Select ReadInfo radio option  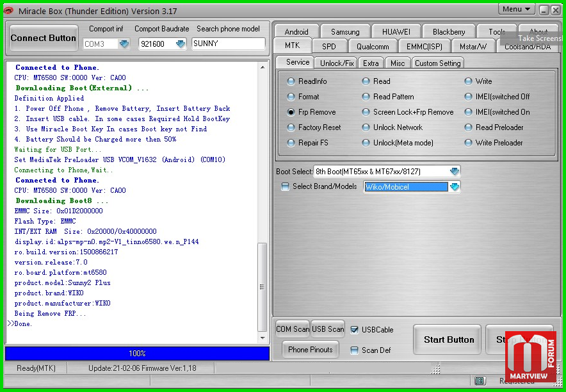click(291, 81)
